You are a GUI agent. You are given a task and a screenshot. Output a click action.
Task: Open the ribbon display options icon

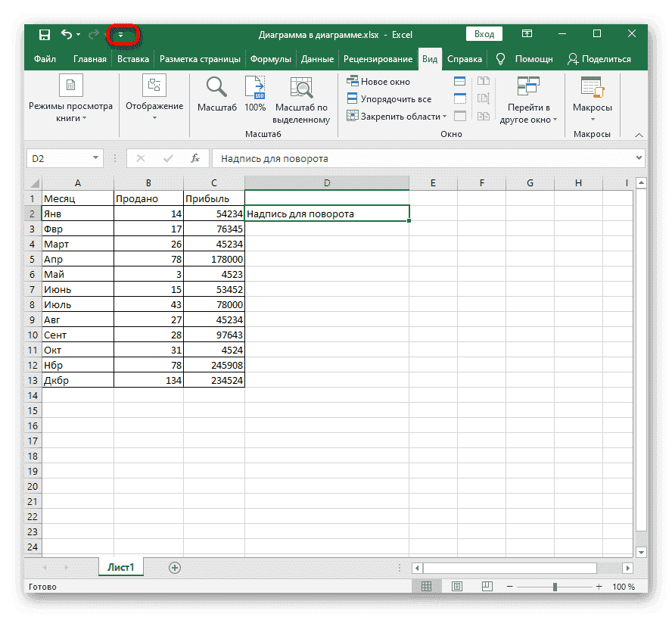coord(528,34)
